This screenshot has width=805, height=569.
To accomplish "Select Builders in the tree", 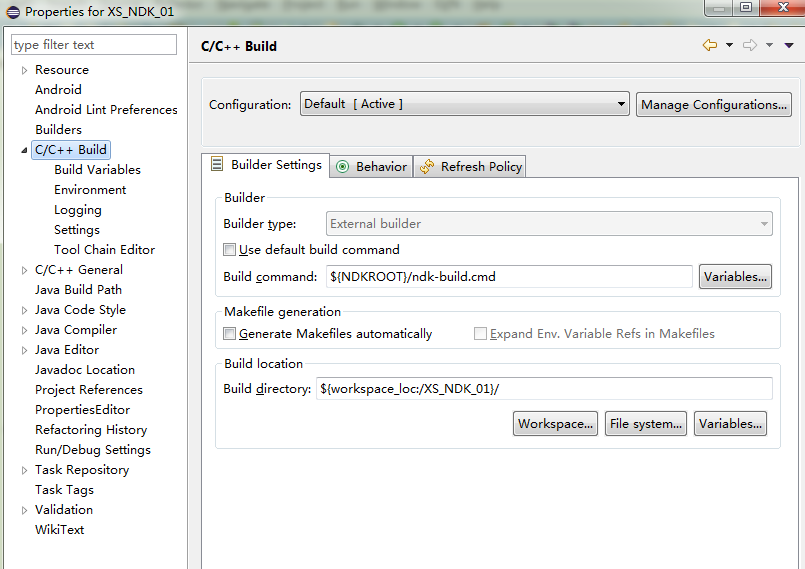I will tap(58, 130).
